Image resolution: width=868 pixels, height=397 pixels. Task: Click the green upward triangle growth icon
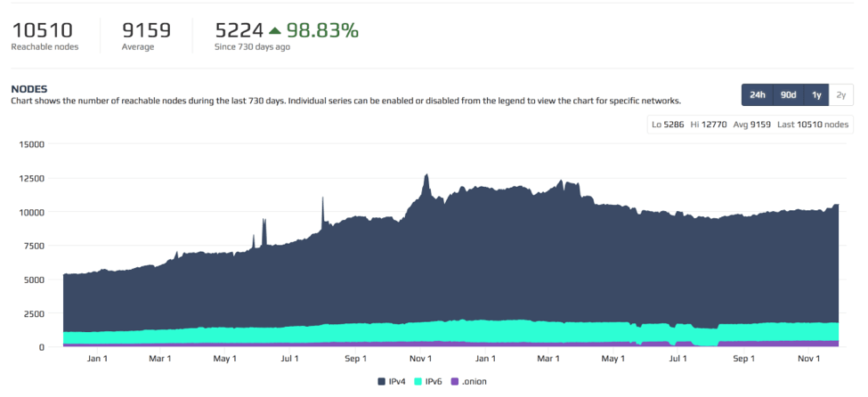click(x=274, y=31)
